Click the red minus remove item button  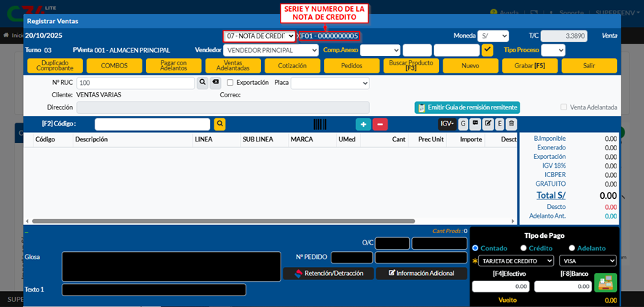[x=380, y=124]
